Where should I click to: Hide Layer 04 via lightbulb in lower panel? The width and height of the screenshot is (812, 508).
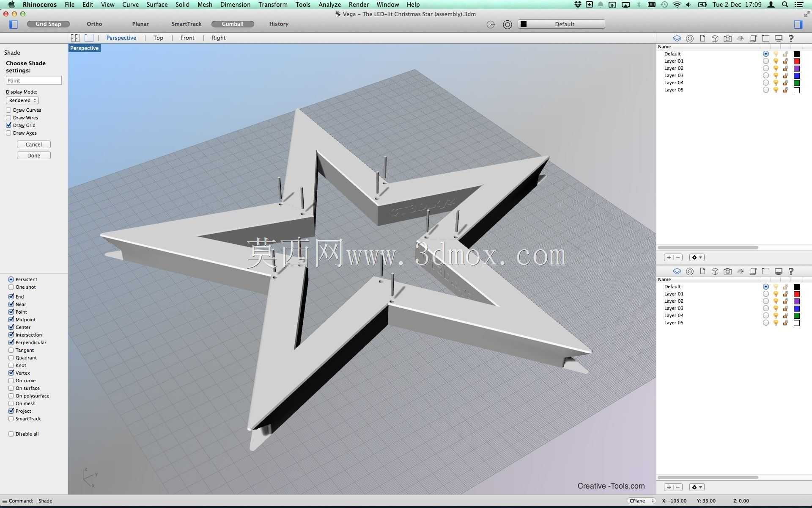pos(776,316)
